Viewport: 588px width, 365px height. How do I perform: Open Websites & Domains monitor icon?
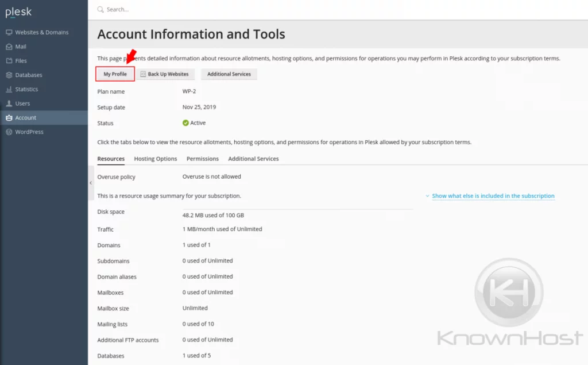tap(9, 32)
